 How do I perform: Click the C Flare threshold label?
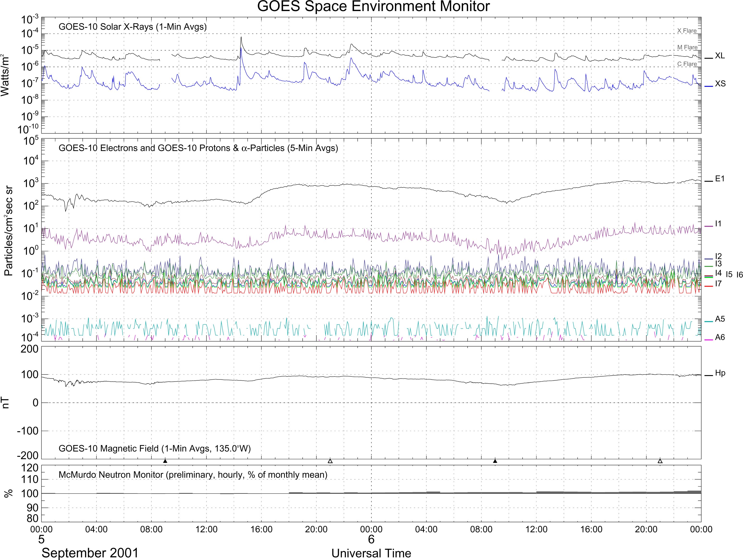click(687, 64)
